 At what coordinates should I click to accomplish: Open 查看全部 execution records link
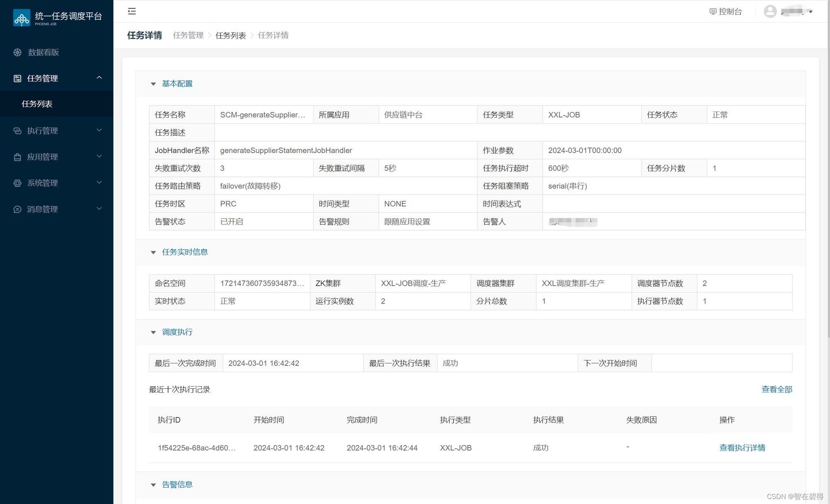pyautogui.click(x=776, y=390)
